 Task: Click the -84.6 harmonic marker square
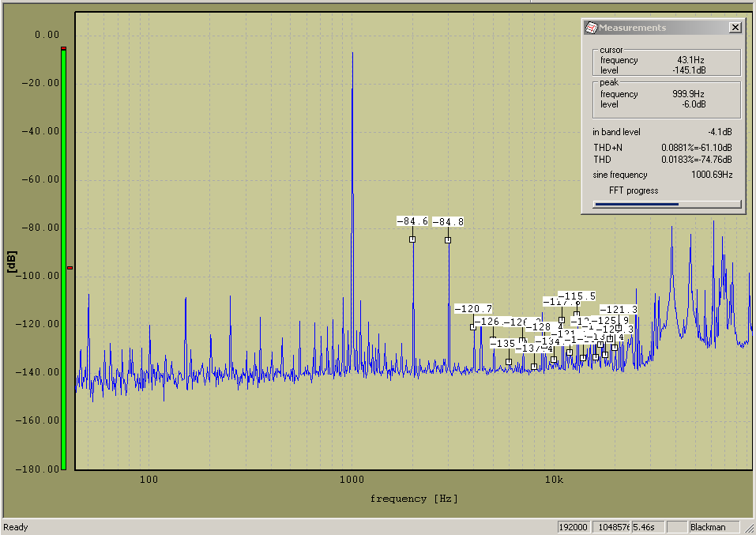[412, 239]
